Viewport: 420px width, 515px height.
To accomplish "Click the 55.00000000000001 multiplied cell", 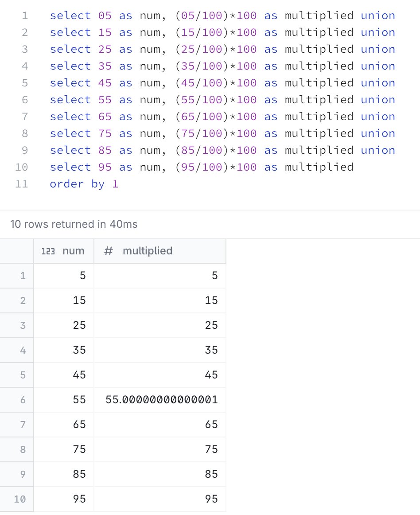I will click(160, 400).
